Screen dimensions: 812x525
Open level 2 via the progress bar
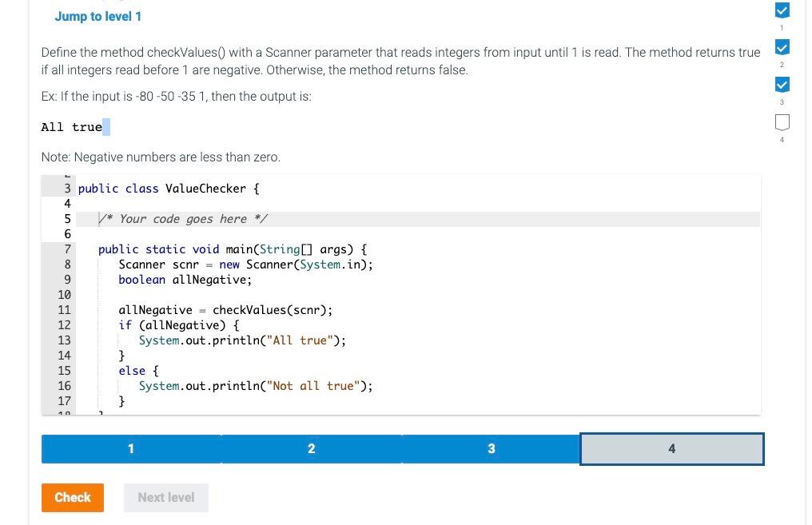[311, 448]
